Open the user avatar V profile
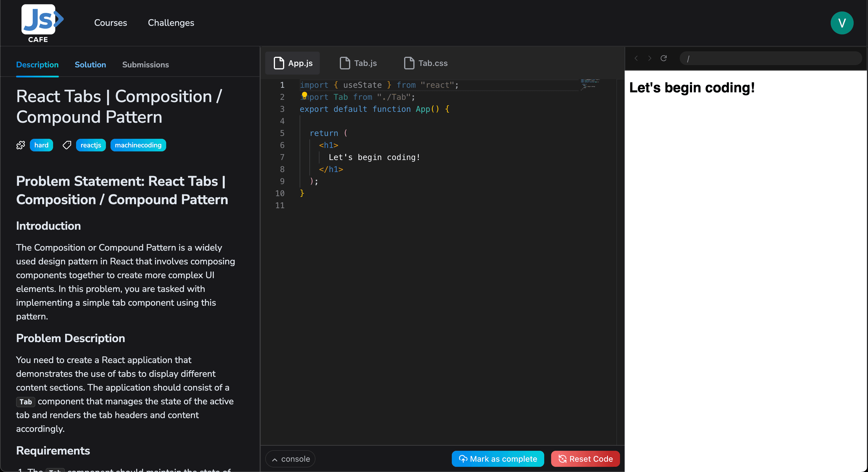 click(x=842, y=23)
